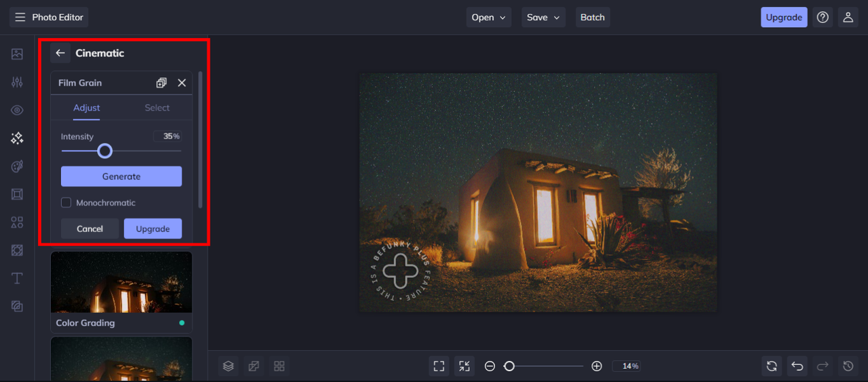Image resolution: width=868 pixels, height=382 pixels.
Task: Switch to the Select tab
Action: [x=157, y=108]
